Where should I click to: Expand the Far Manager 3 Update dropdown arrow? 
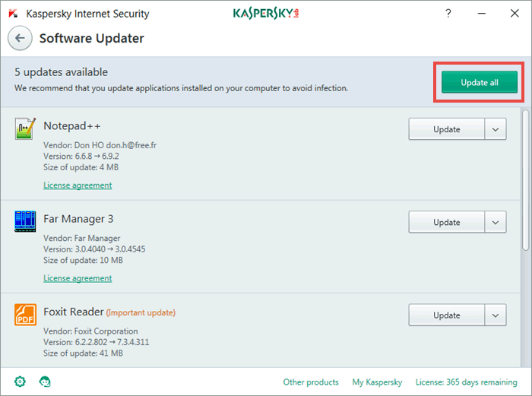coord(496,222)
